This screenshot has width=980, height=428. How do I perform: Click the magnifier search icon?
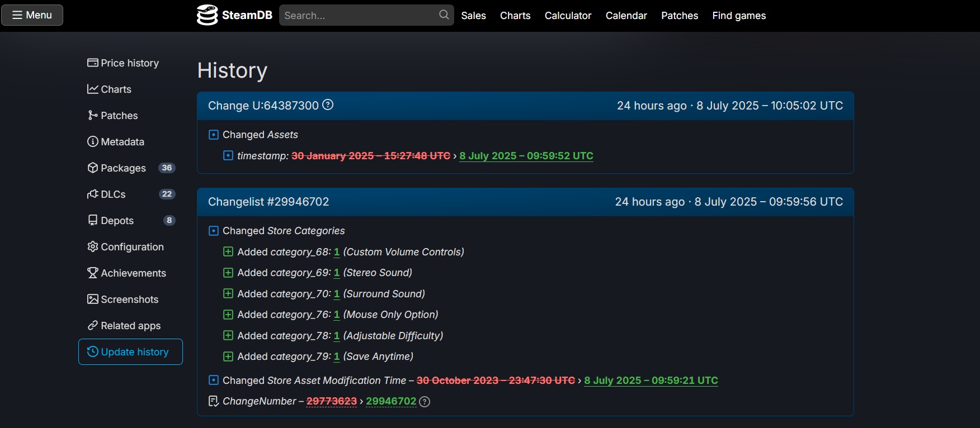point(444,15)
